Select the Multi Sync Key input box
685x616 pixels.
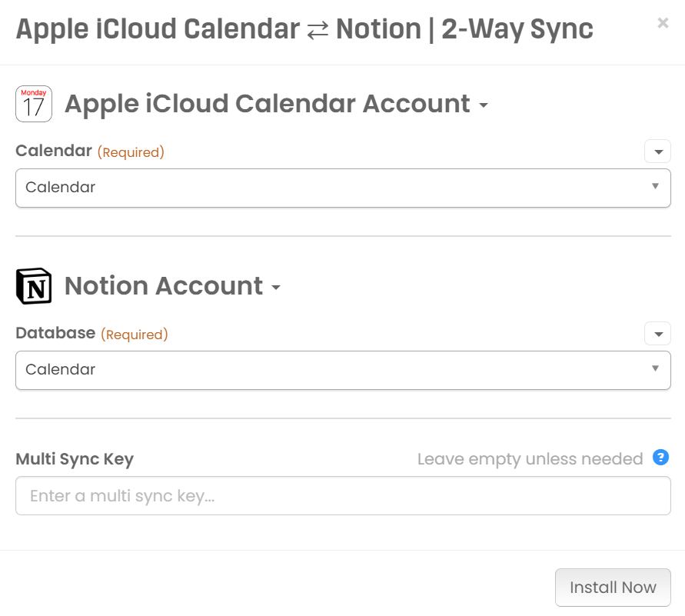(x=343, y=495)
